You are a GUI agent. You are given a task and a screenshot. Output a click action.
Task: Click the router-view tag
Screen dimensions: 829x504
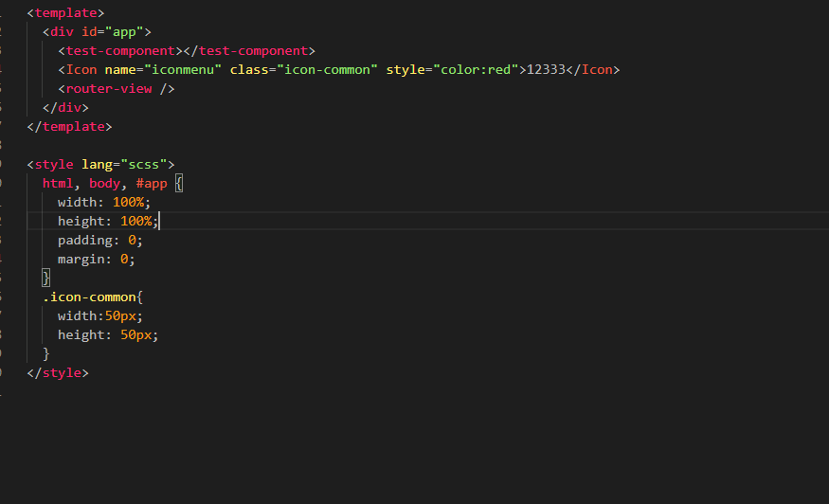pyautogui.click(x=117, y=89)
